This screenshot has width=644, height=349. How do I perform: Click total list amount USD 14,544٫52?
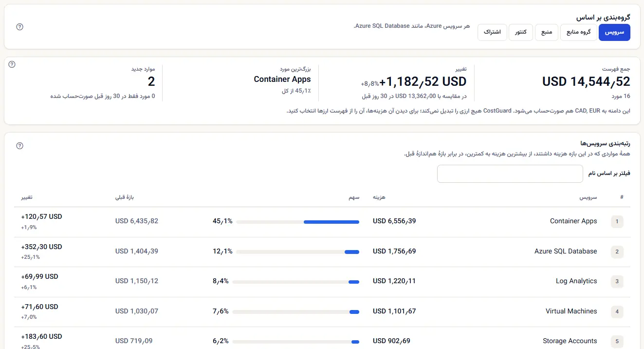pyautogui.click(x=586, y=81)
